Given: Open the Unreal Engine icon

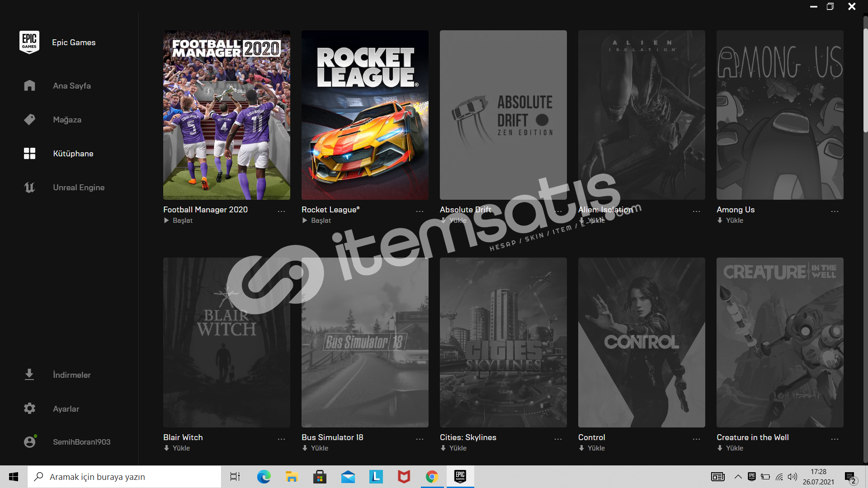Looking at the screenshot, I should point(29,187).
